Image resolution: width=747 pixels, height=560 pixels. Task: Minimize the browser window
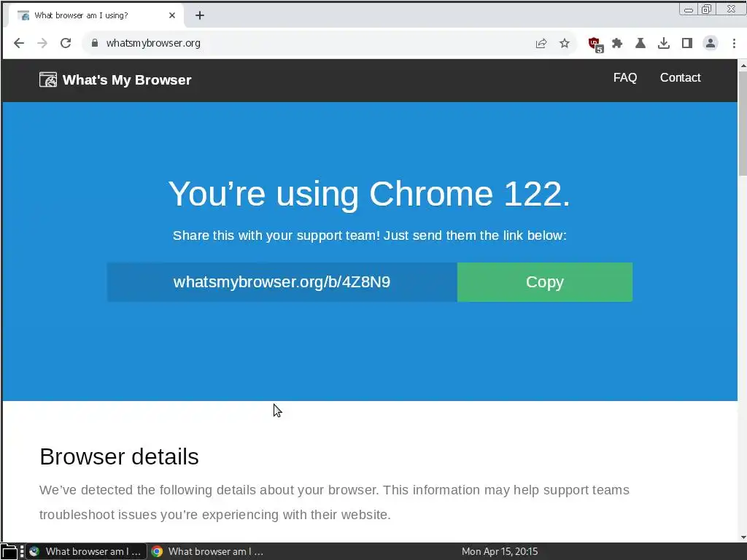tap(689, 9)
